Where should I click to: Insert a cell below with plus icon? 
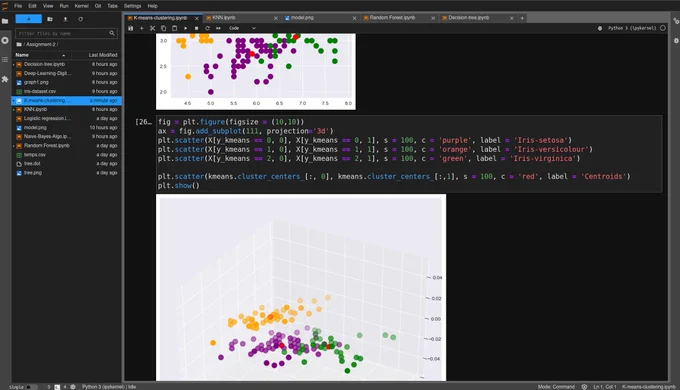pyautogui.click(x=141, y=28)
